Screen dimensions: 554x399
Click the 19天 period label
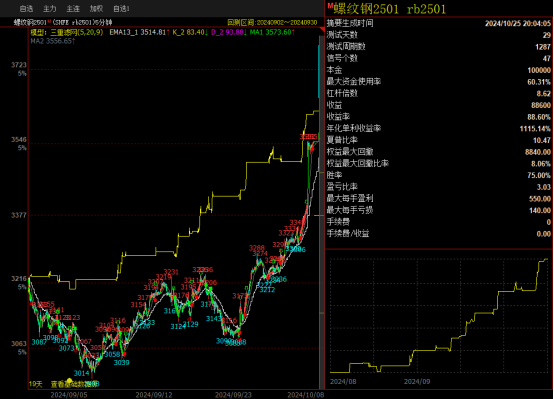click(35, 384)
